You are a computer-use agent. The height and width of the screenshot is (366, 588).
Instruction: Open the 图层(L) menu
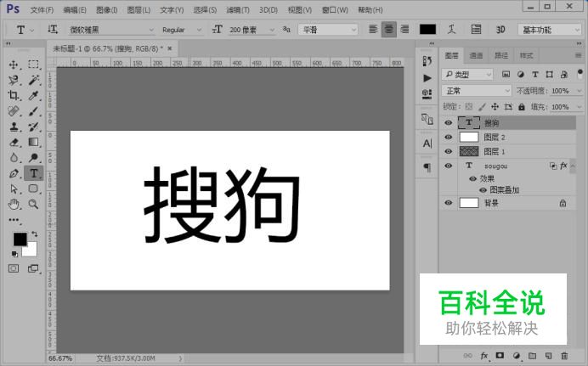coord(139,10)
